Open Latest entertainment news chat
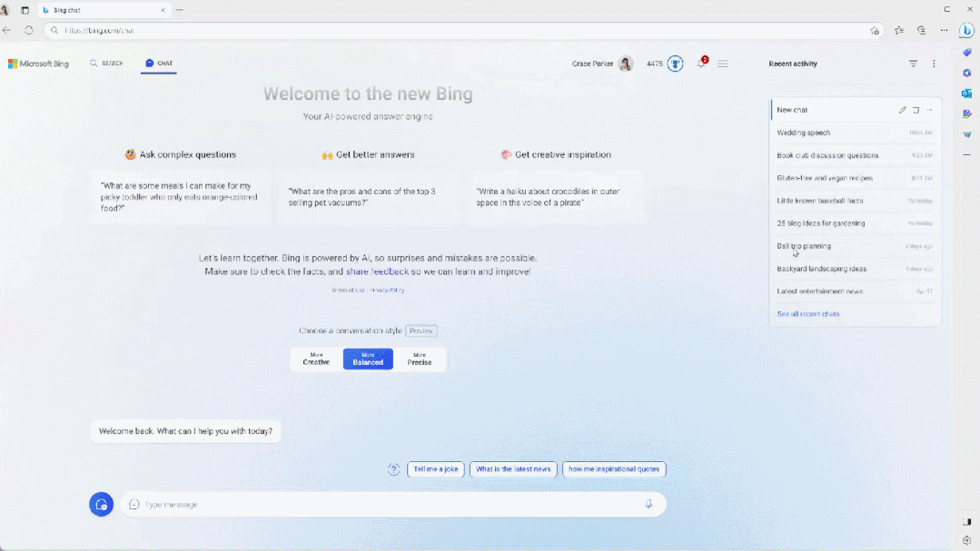Screen dimensions: 980x551 coord(855,291)
